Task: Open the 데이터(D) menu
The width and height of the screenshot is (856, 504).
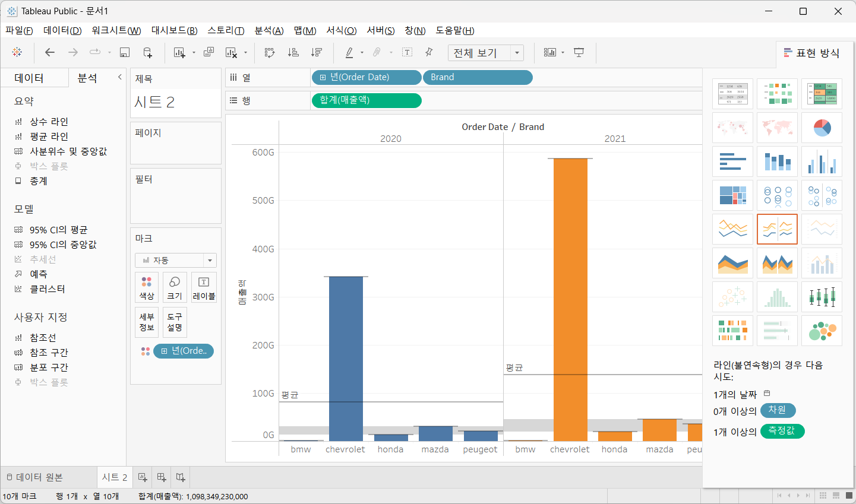Action: pyautogui.click(x=62, y=30)
